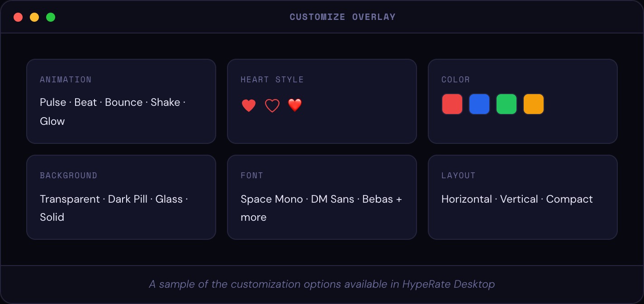Select the solid red heart style
This screenshot has width=644, height=304.
[x=249, y=106]
